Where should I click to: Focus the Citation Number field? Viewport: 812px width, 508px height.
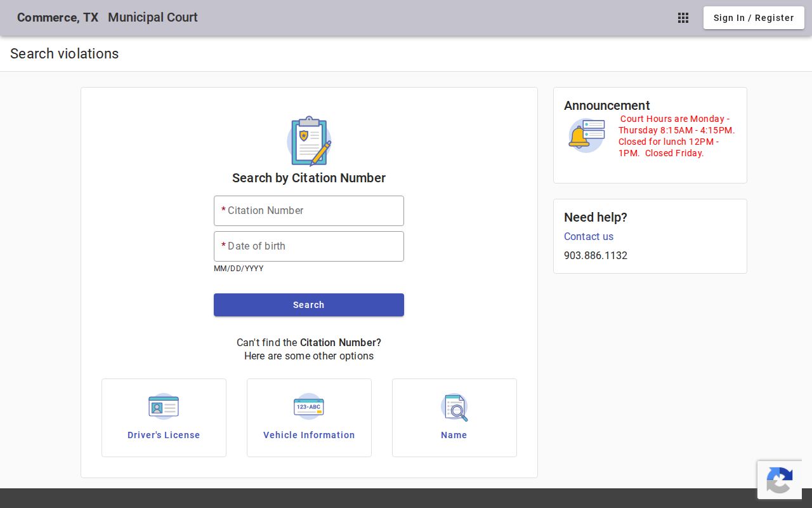[x=309, y=211]
